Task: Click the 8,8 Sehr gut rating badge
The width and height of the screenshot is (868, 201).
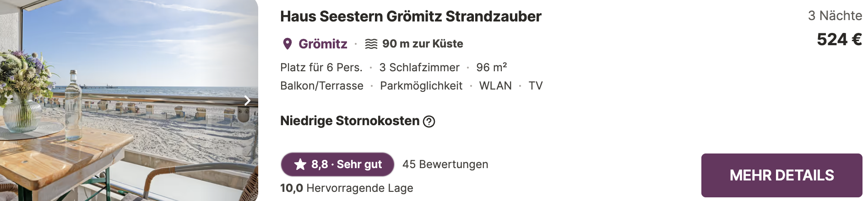Action: tap(337, 164)
